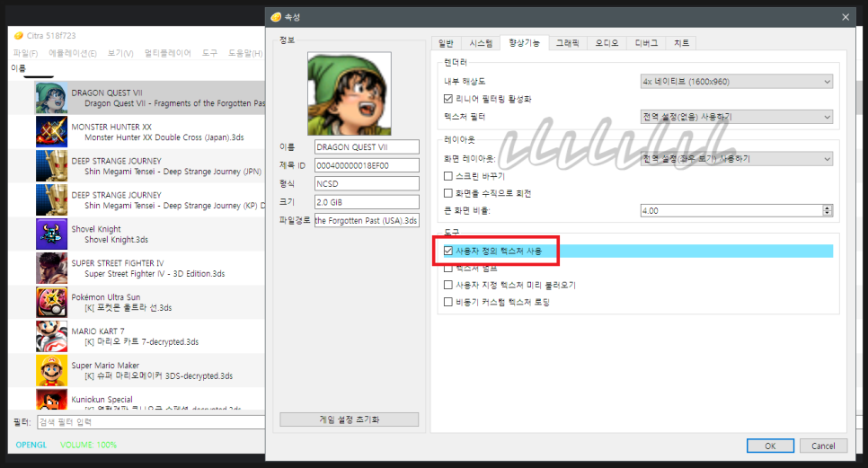The image size is (868, 468).
Task: Click the Citra icon in the 속성 dialog title
Action: coord(276,17)
